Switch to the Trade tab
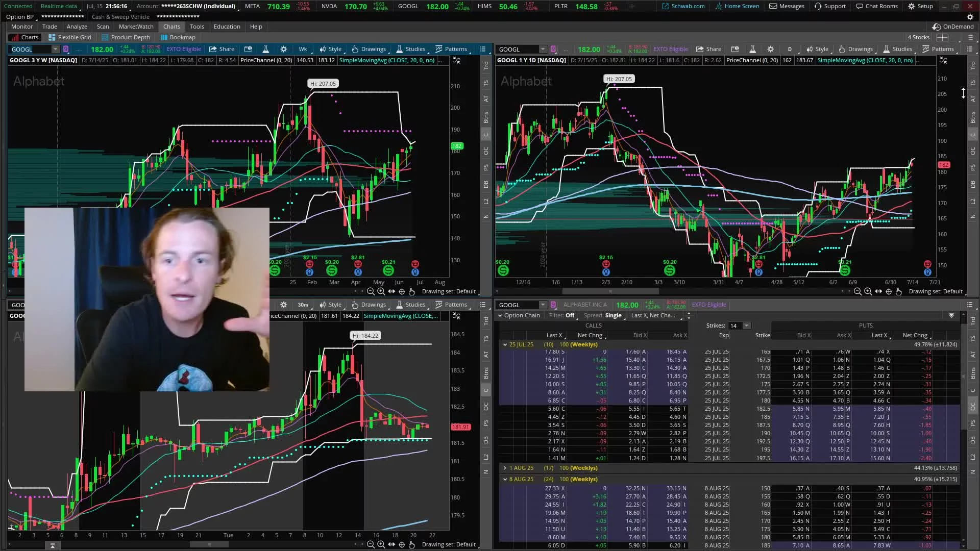The height and width of the screenshot is (551, 980). coord(50,27)
